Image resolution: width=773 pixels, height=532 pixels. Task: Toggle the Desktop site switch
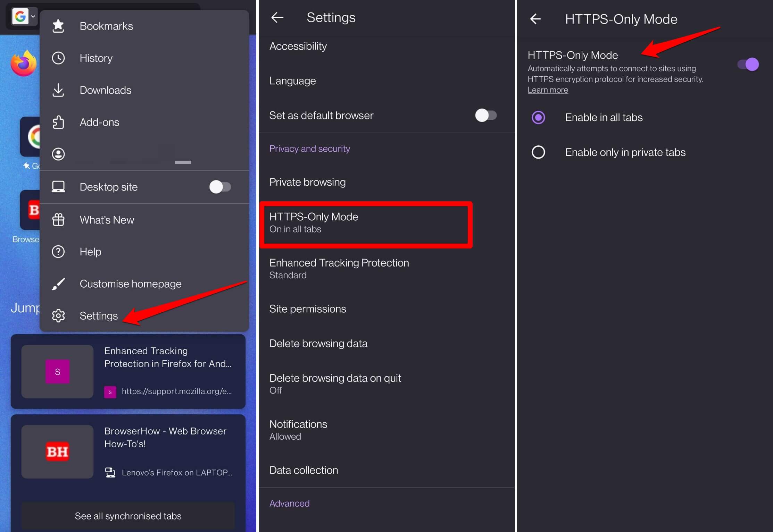coord(220,187)
